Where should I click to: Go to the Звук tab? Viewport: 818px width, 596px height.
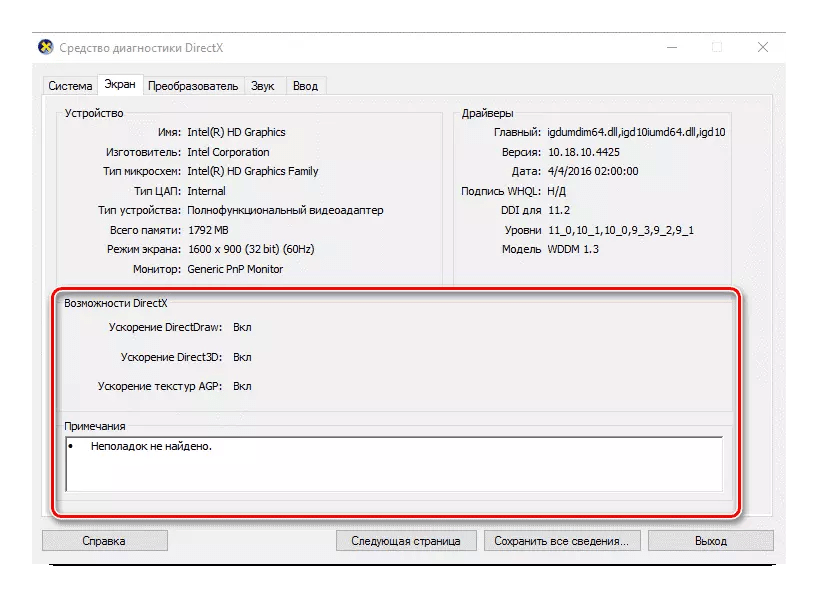coord(264,86)
